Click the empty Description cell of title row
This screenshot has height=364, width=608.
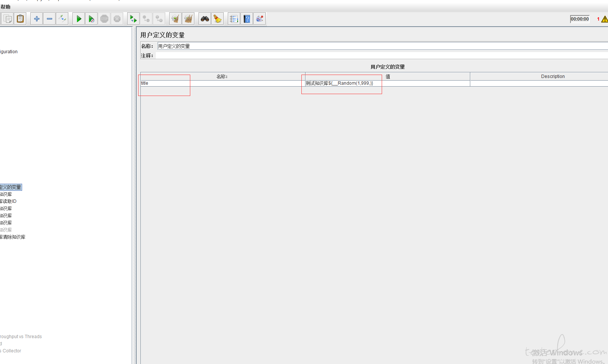tap(539, 83)
